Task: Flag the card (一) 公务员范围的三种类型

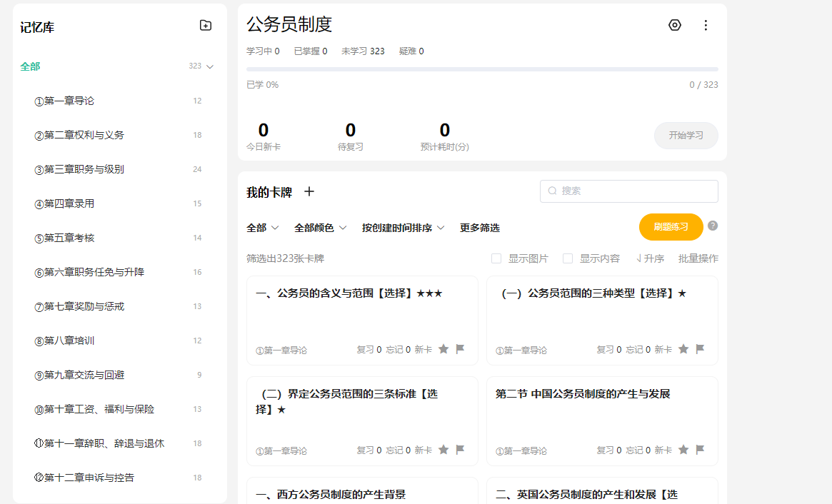Action: pos(700,349)
